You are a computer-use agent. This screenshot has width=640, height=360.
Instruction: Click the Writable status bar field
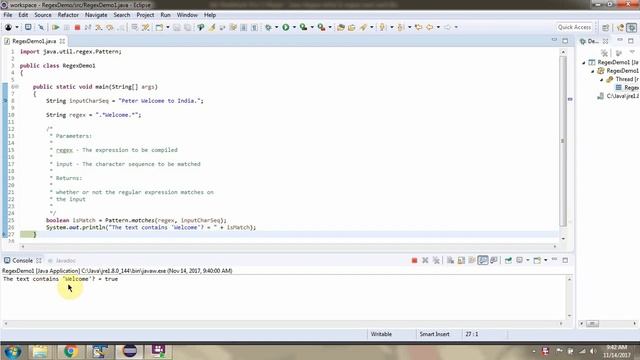click(381, 334)
